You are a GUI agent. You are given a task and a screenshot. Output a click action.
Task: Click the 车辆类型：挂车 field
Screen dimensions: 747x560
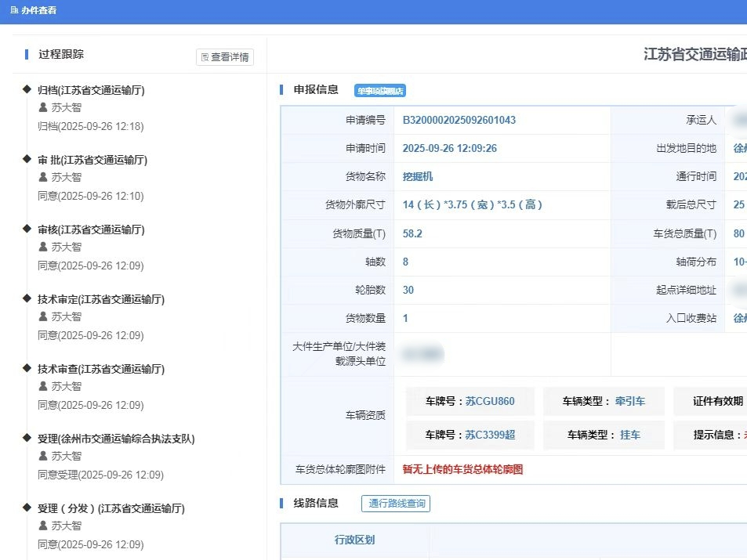pos(604,435)
